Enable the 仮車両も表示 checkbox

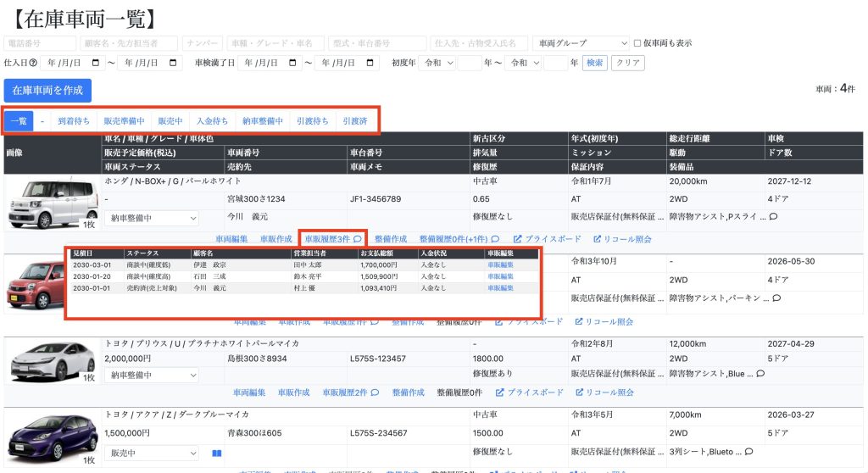(637, 43)
